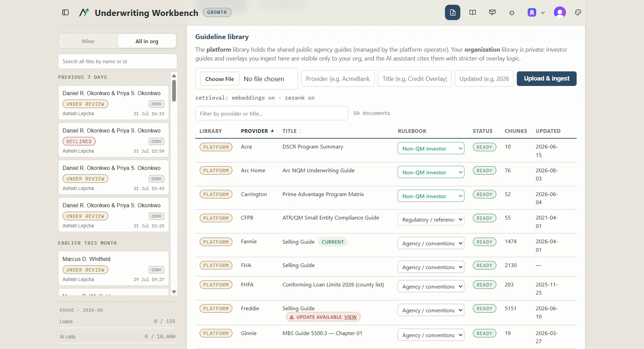Click MBS Guide 5500.3 Chapter 01 title

[322, 333]
